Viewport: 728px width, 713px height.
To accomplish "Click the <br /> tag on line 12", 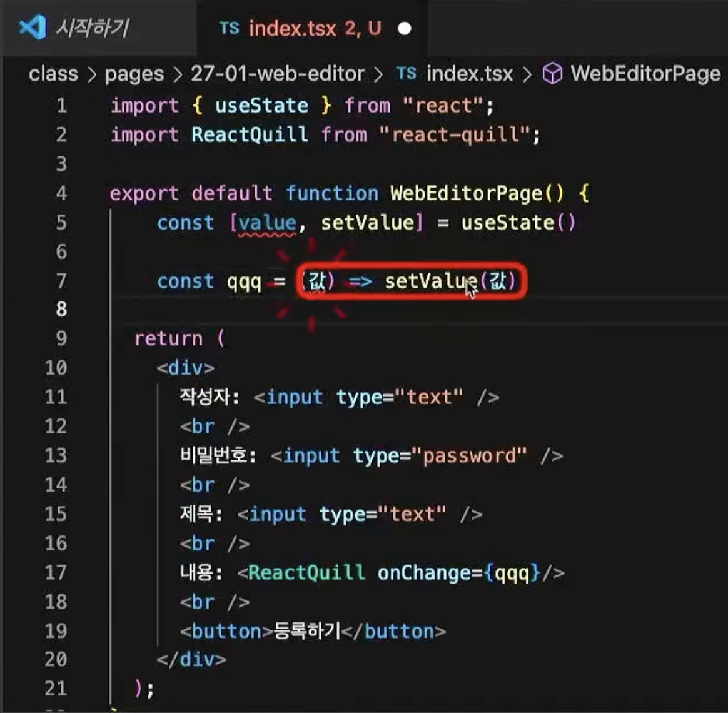I will (215, 426).
